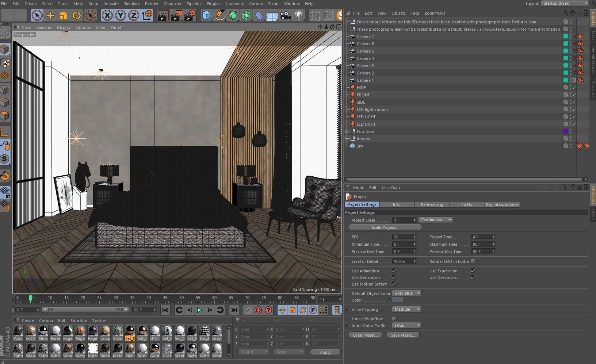Open the Layout Startup (User) dropdown
This screenshot has height=364, width=596.
coord(565,3)
